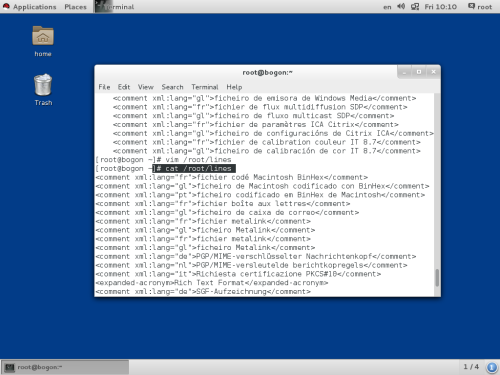Click the 'vim /root/lines' command line
Image resolution: width=500 pixels, height=375 pixels.
pos(198,160)
